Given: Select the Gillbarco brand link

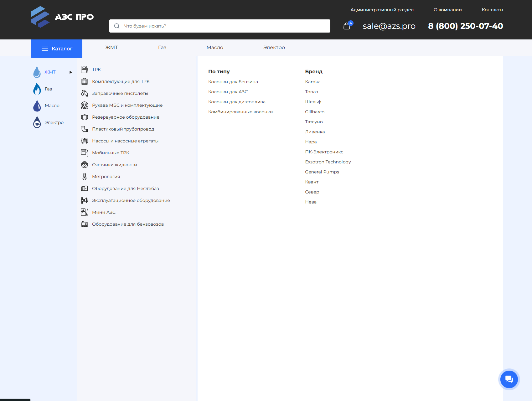Looking at the screenshot, I should coord(315,112).
